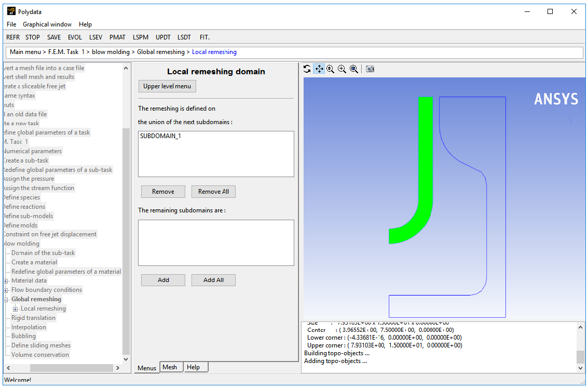
Task: Click the UPDT toolbar button
Action: click(163, 37)
